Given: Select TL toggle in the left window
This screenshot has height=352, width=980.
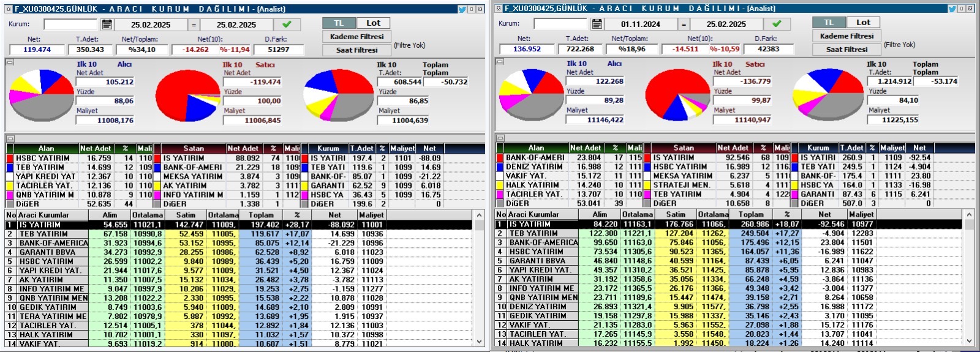Looking at the screenshot, I should tap(339, 23).
